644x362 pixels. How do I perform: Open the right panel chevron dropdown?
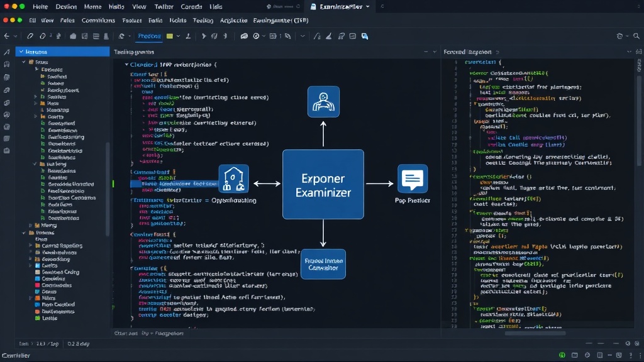pyautogui.click(x=629, y=52)
